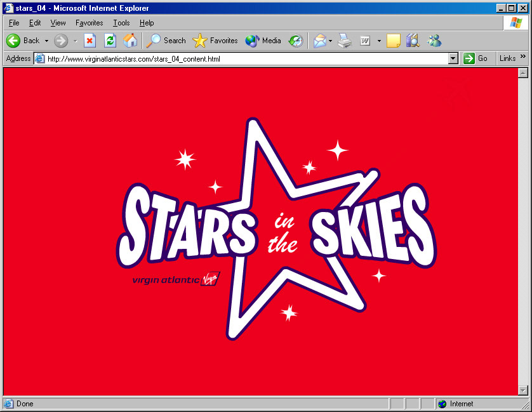Open the Search pane magnifier button
The width and height of the screenshot is (532, 412).
166,41
